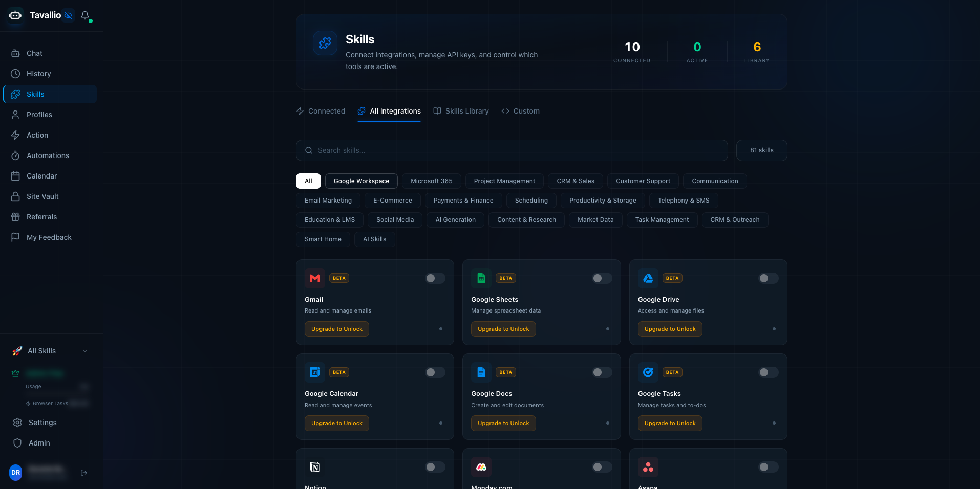
Task: Click Upgrade to Unlock on Google Docs
Action: 503,423
